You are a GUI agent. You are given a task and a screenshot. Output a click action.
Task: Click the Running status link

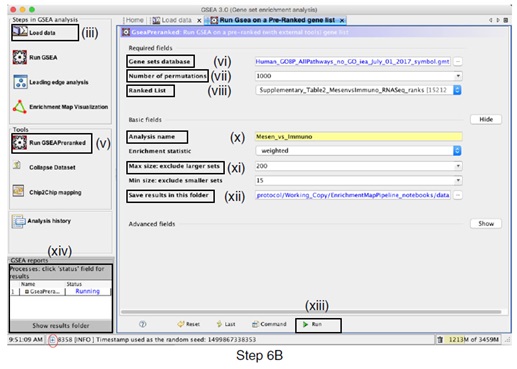(87, 291)
